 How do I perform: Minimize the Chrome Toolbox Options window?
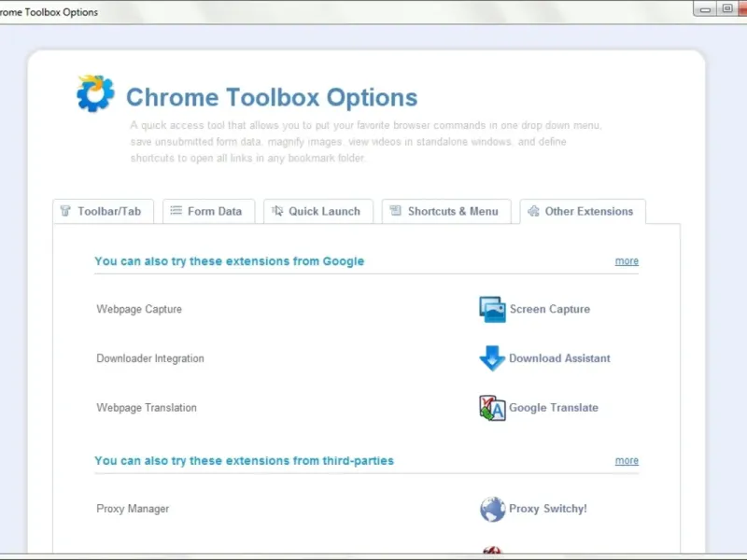(x=705, y=9)
